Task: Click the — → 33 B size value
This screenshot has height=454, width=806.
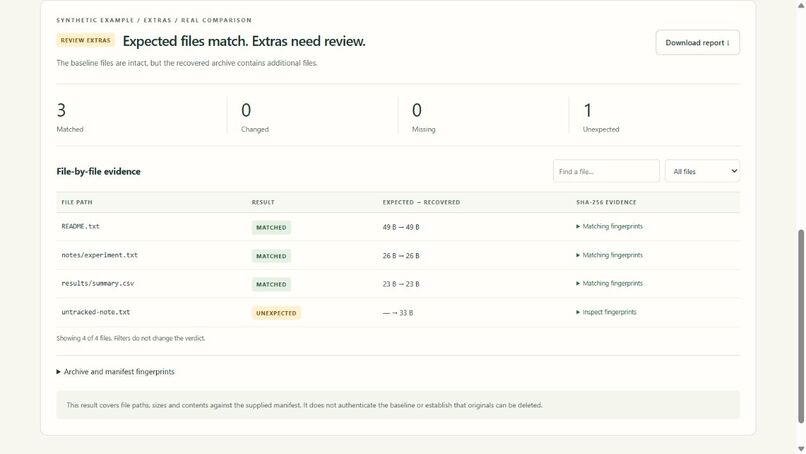Action: click(398, 313)
